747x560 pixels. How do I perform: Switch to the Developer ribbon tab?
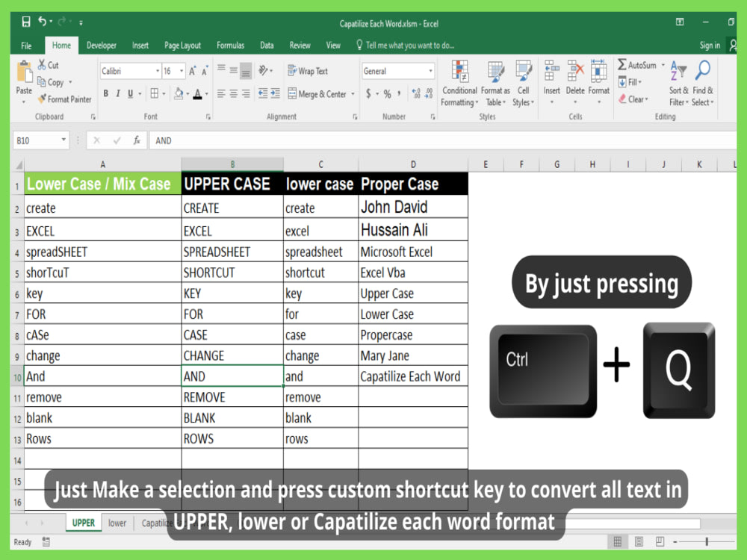tap(102, 45)
